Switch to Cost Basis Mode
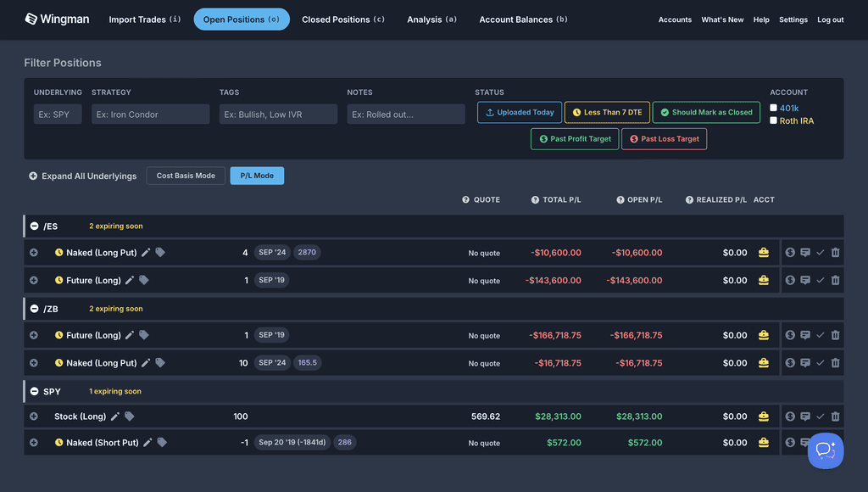The height and width of the screenshot is (492, 868). point(185,176)
